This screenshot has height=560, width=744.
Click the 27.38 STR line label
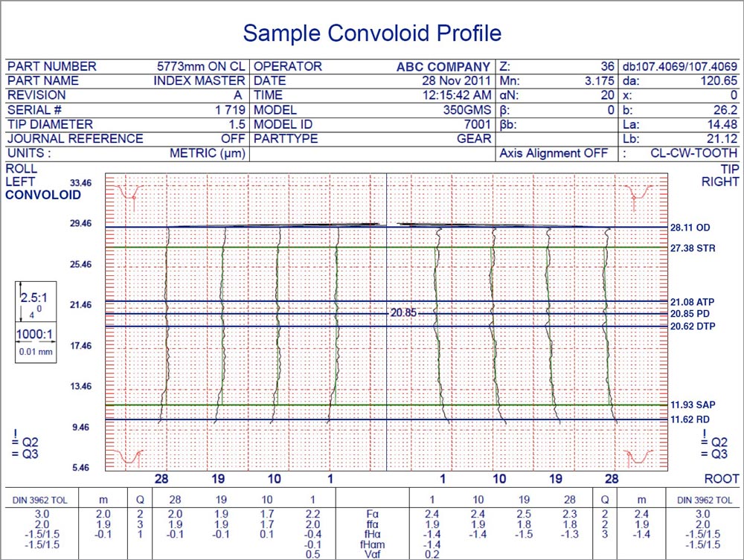click(692, 248)
